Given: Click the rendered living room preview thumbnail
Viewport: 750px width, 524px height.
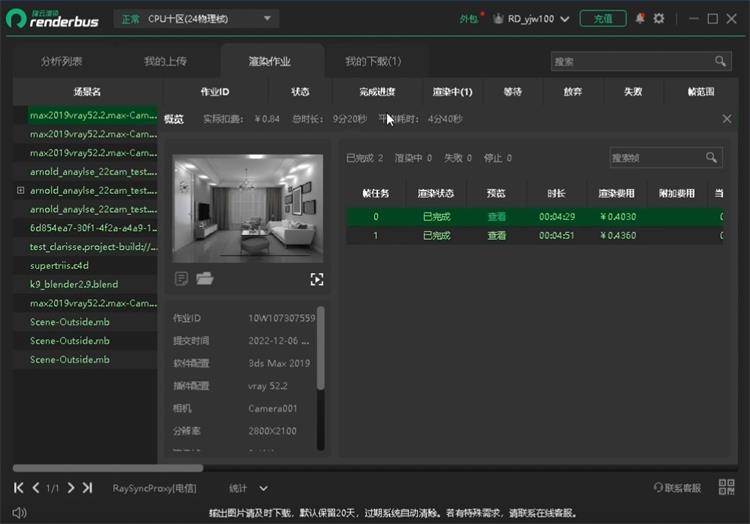Looking at the screenshot, I should click(248, 208).
